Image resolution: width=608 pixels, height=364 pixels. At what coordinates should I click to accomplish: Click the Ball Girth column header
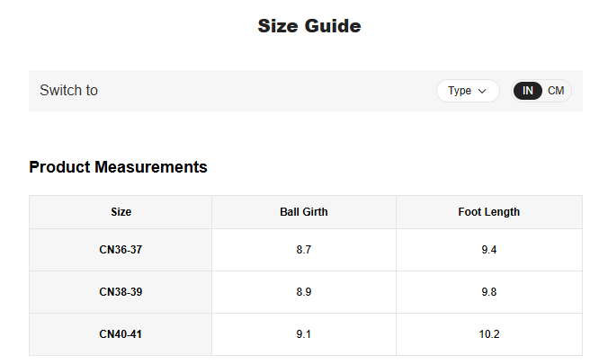(x=304, y=212)
